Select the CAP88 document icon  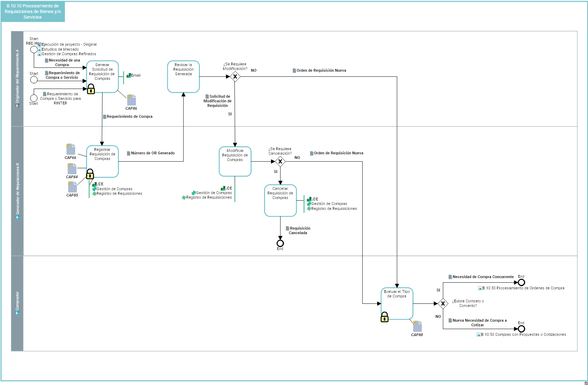[x=417, y=326]
